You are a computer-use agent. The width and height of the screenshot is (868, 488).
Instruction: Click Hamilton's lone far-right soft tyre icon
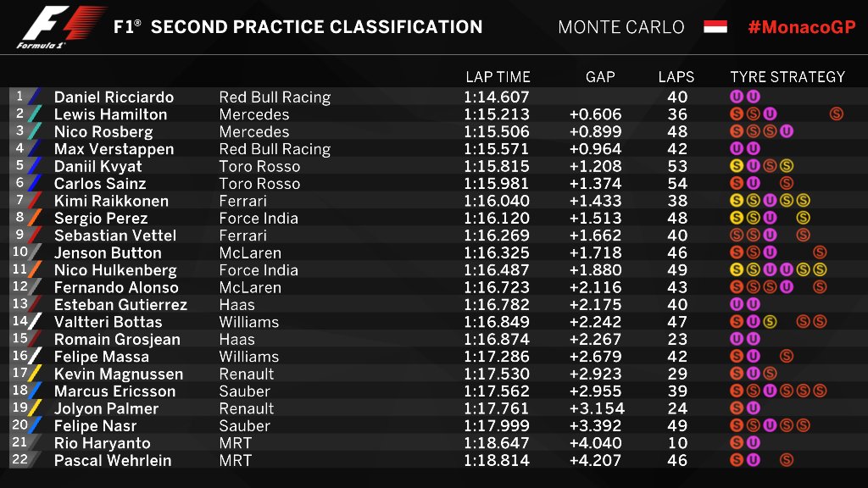click(837, 114)
